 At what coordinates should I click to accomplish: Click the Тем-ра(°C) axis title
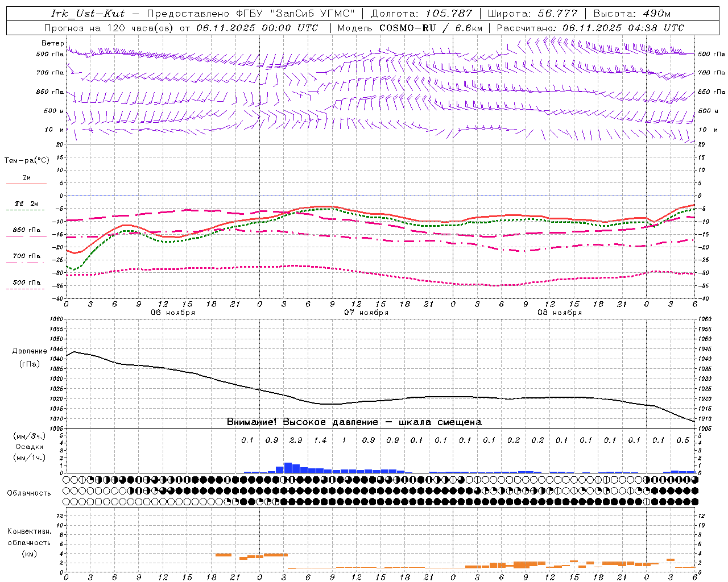[27, 160]
